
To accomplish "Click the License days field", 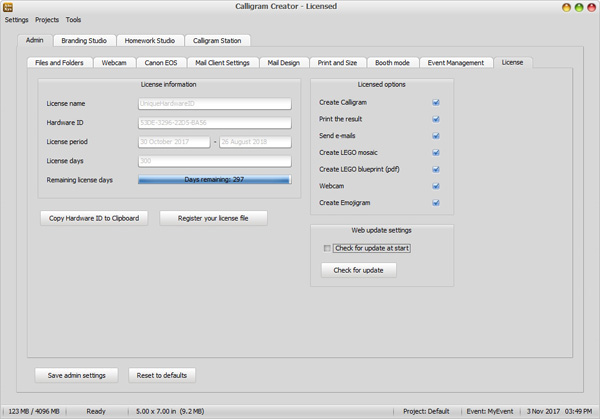I will [x=215, y=161].
